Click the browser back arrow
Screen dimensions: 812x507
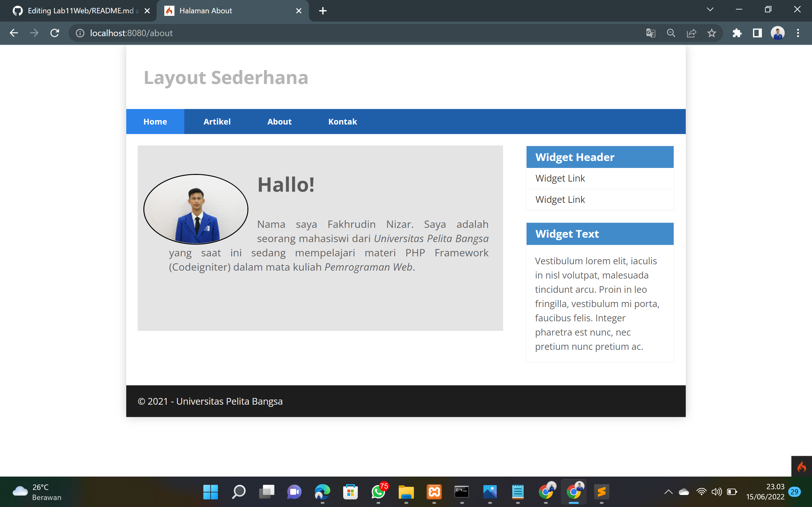pos(14,33)
